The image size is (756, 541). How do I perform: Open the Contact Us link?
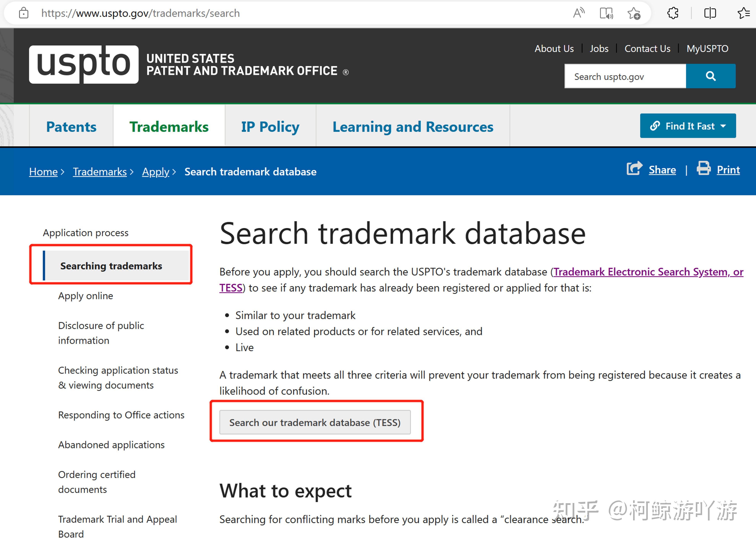(x=647, y=49)
